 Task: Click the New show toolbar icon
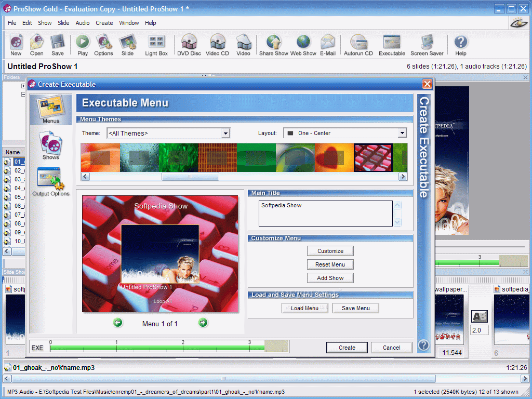click(16, 45)
